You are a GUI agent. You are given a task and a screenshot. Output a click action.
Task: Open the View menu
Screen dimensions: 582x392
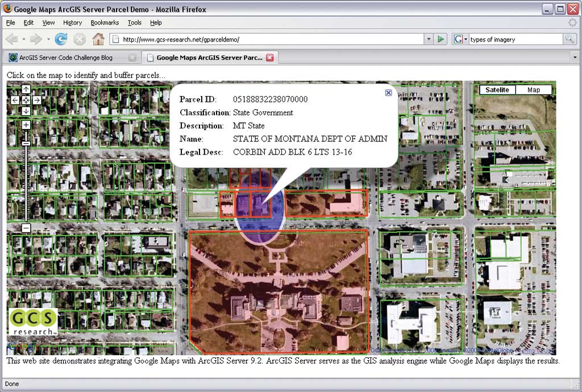click(48, 23)
